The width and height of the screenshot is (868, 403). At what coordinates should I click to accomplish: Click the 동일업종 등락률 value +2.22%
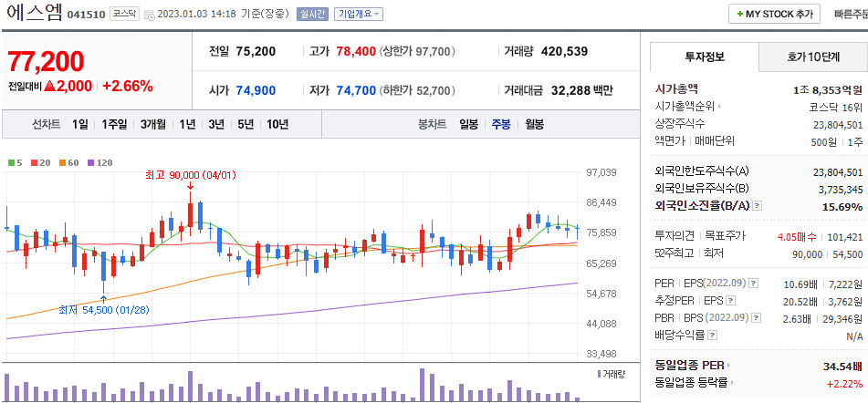tap(844, 384)
